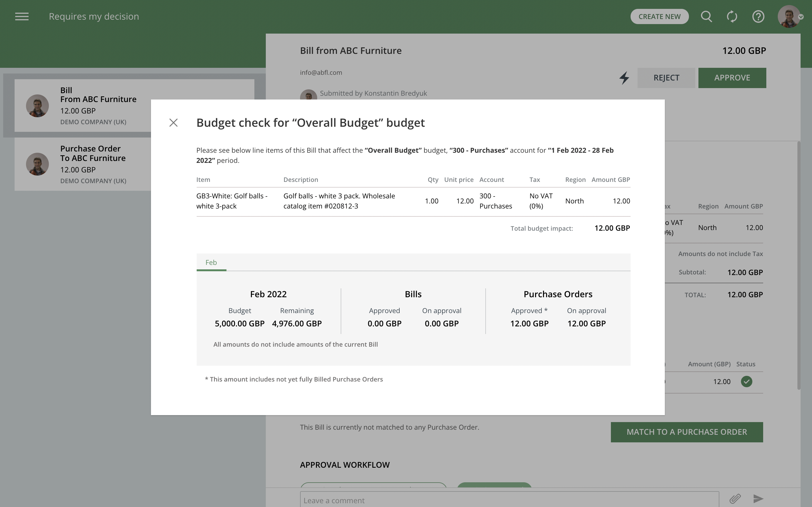Click the CREATE NEW button

pyautogui.click(x=659, y=16)
